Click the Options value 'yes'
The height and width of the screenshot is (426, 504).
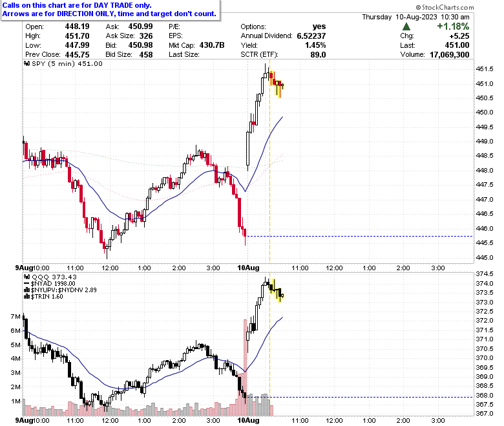pyautogui.click(x=319, y=27)
